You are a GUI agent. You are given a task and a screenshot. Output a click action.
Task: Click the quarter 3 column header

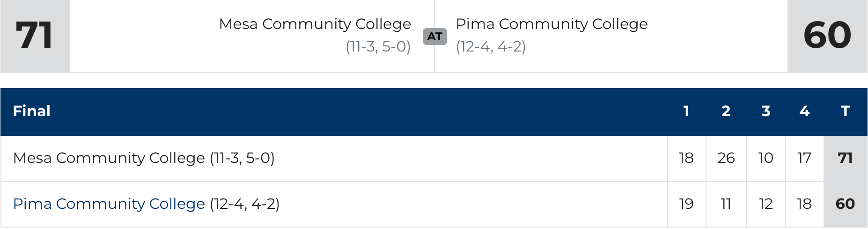(x=765, y=111)
